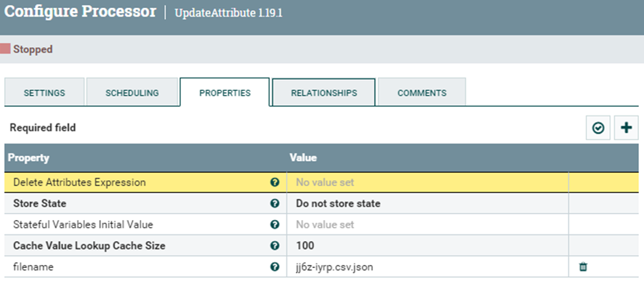Viewport: 644px width, 281px height.
Task: Open the Comments tab
Action: click(422, 93)
